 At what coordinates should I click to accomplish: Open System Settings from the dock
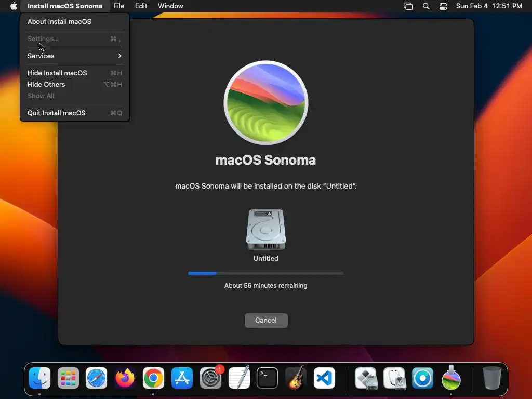pyautogui.click(x=211, y=378)
